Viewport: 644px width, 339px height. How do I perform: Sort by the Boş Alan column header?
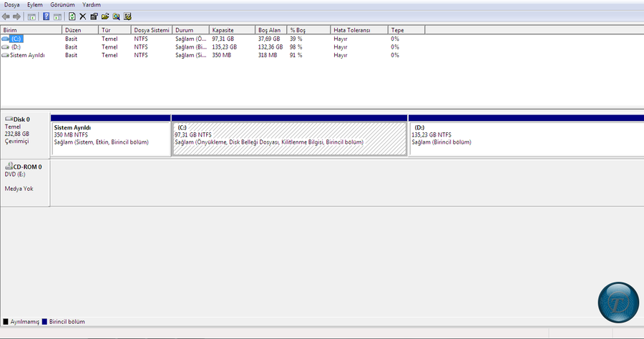click(x=270, y=30)
